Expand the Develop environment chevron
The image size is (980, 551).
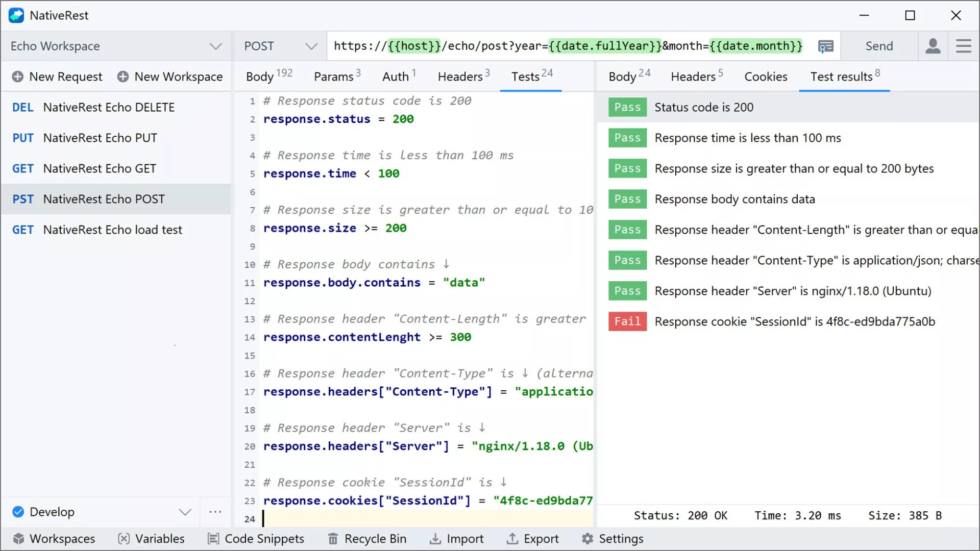pyautogui.click(x=185, y=512)
